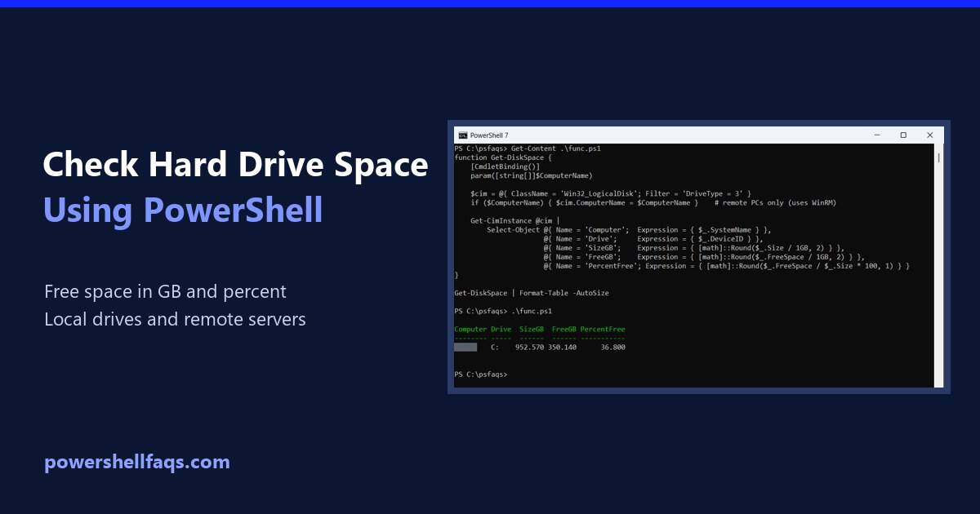Click 'function Get-DiskSpace {' line
This screenshot has height=514, width=980.
503,157
